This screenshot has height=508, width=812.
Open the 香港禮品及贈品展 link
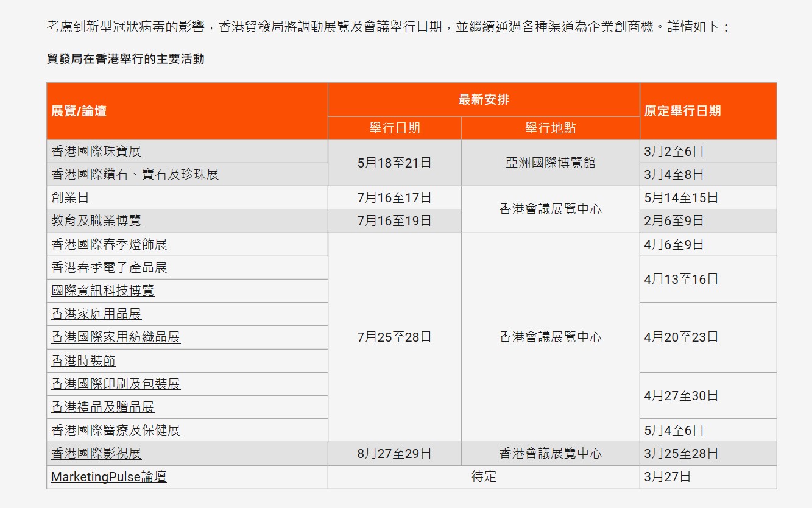tap(101, 406)
